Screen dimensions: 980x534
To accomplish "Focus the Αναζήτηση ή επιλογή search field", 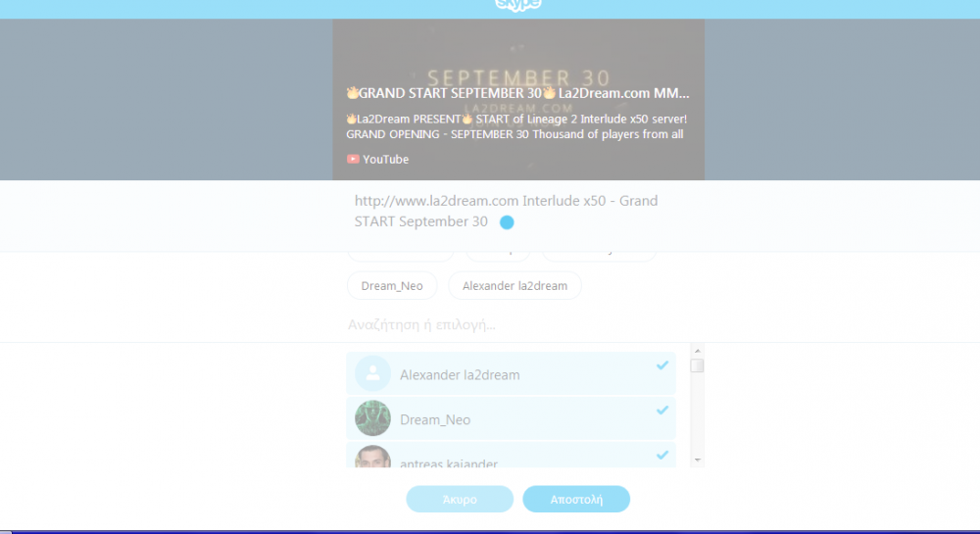I will (x=490, y=324).
